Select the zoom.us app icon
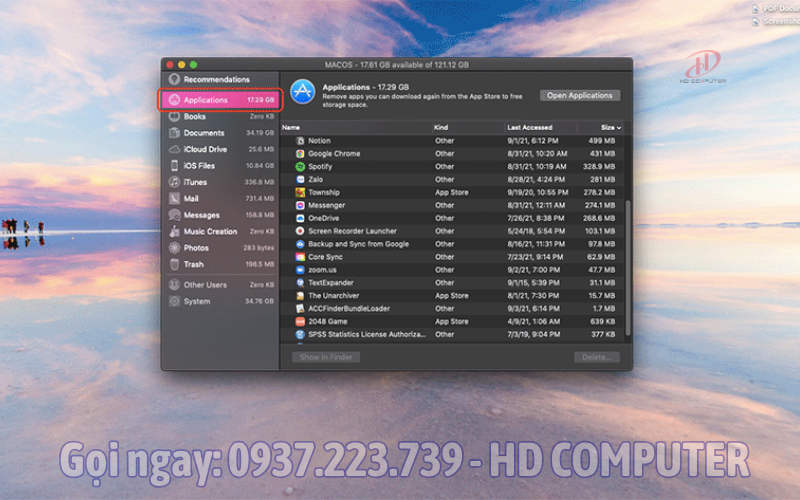This screenshot has width=800, height=500. point(300,270)
